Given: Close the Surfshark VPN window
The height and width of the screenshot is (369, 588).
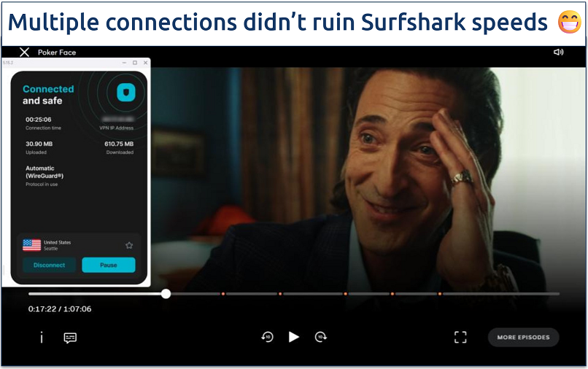Looking at the screenshot, I should pos(145,63).
